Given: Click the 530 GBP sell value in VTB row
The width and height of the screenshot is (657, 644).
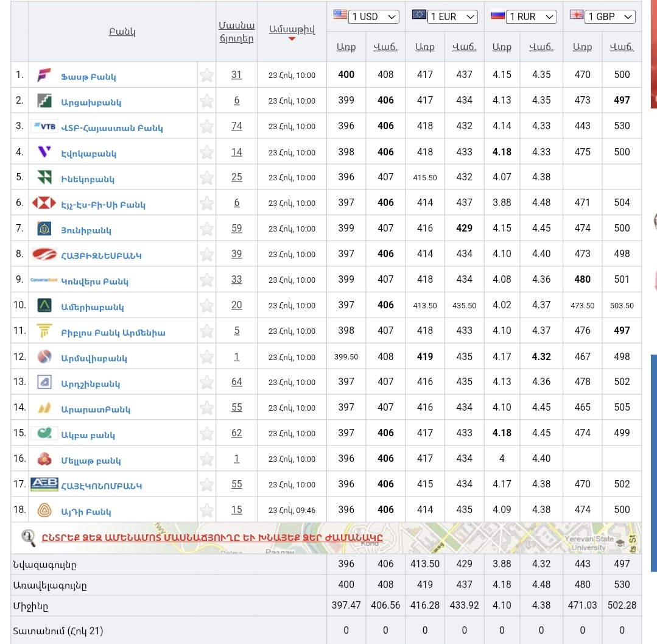Looking at the screenshot, I should pos(622,126).
